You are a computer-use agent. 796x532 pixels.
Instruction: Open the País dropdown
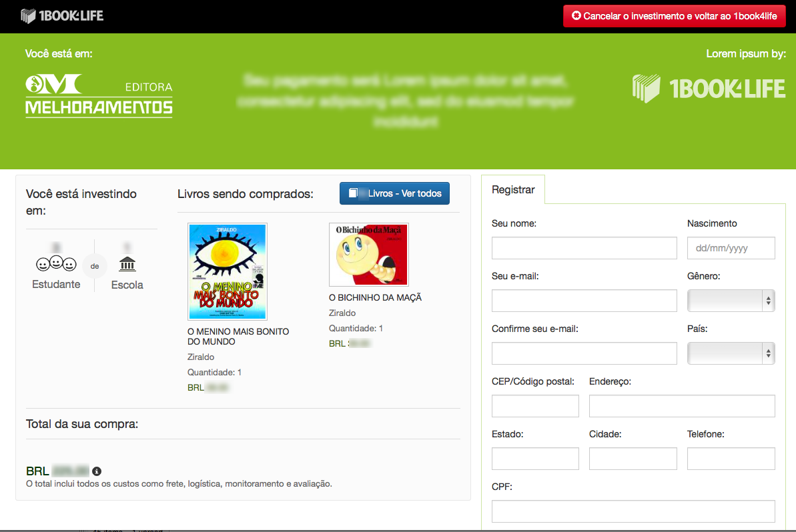[731, 353]
